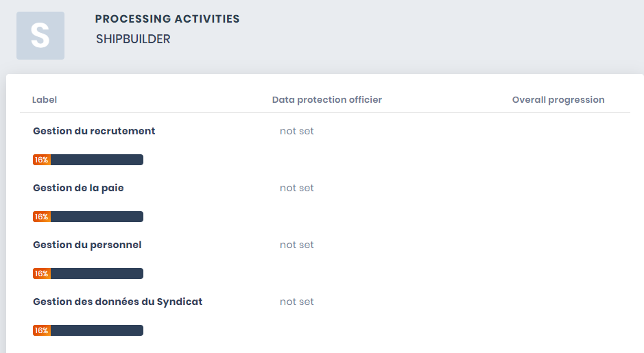Open the Gestion de la paie activity

(78, 188)
